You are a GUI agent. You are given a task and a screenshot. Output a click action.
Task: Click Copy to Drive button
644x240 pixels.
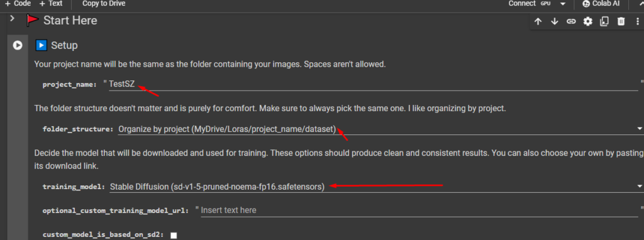(x=104, y=3)
